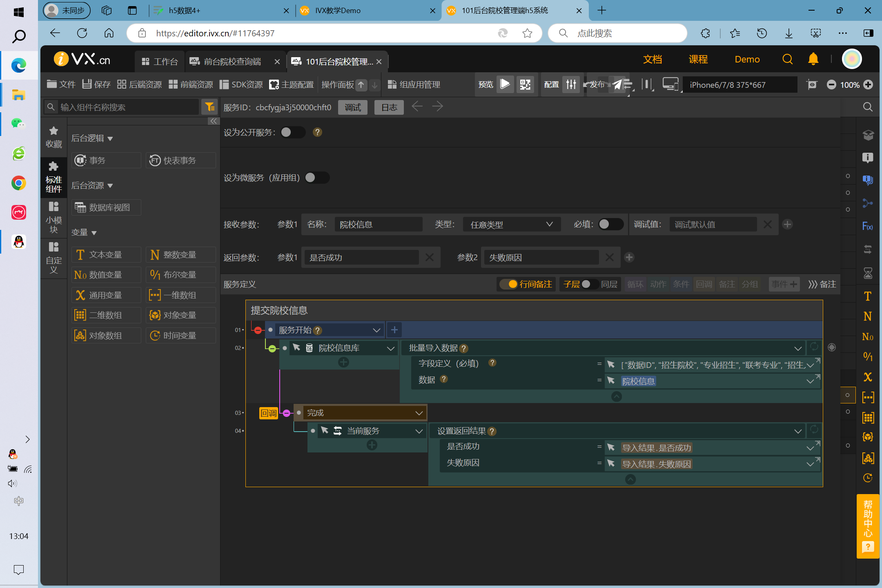
Task: Open the 自定义 sidebar panel
Action: (53, 258)
